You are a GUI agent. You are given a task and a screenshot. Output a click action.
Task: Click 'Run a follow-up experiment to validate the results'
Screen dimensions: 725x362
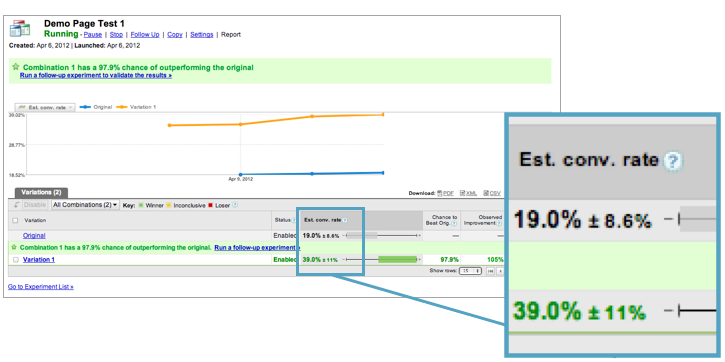(x=96, y=75)
